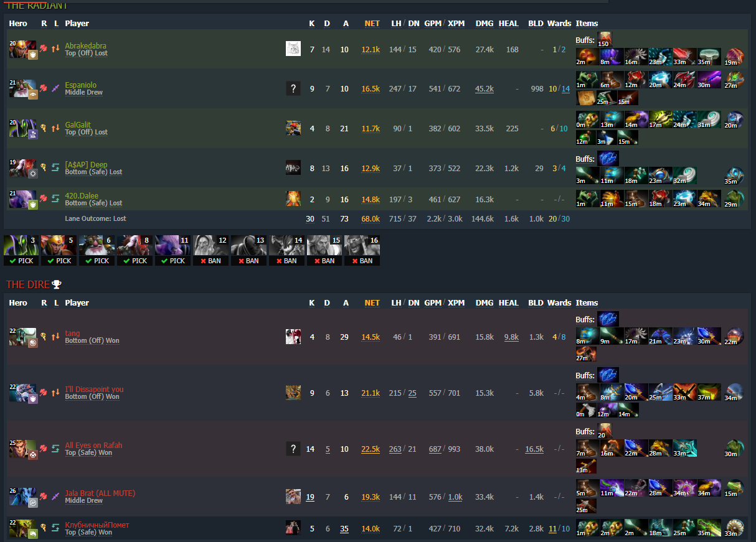Viewport: 756px width, 542px height.
Task: Sort Dire table by DMG column
Action: [x=484, y=302]
